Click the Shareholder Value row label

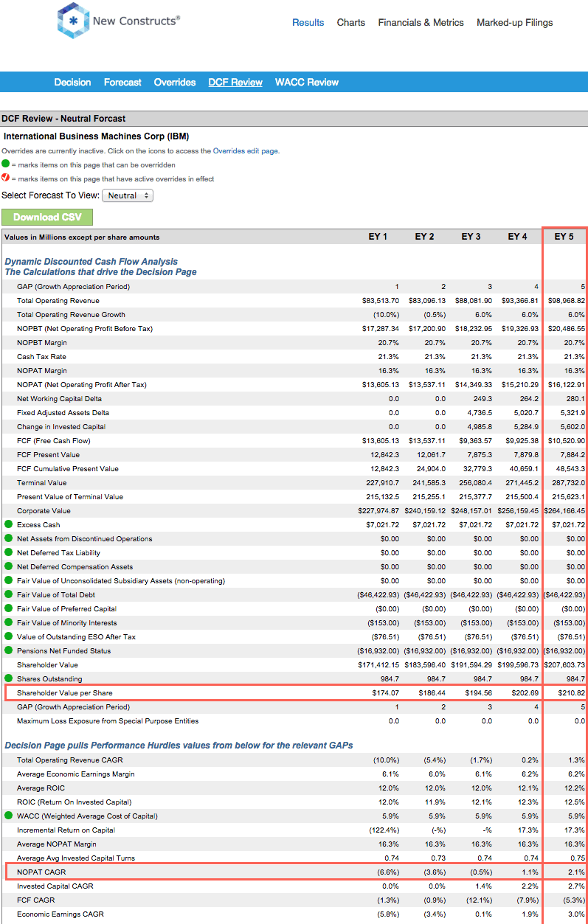click(x=47, y=664)
